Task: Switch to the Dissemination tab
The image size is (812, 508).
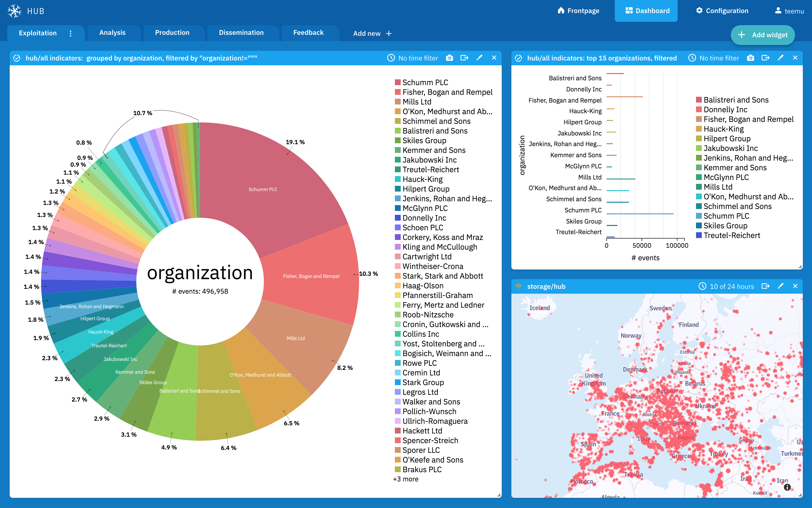Action: (x=241, y=33)
